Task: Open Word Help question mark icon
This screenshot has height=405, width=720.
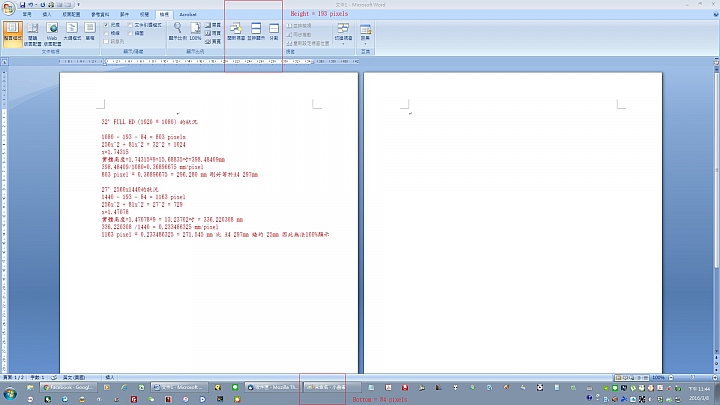Action: coord(715,15)
